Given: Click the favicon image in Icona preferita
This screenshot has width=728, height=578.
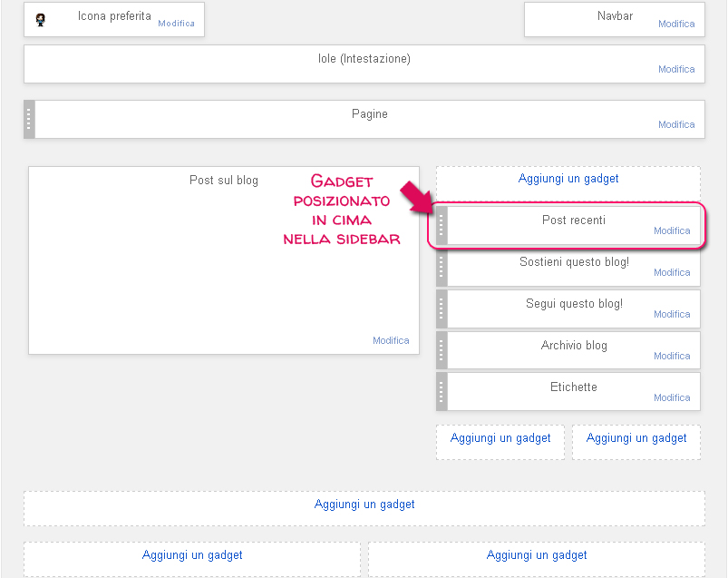Looking at the screenshot, I should [x=40, y=19].
